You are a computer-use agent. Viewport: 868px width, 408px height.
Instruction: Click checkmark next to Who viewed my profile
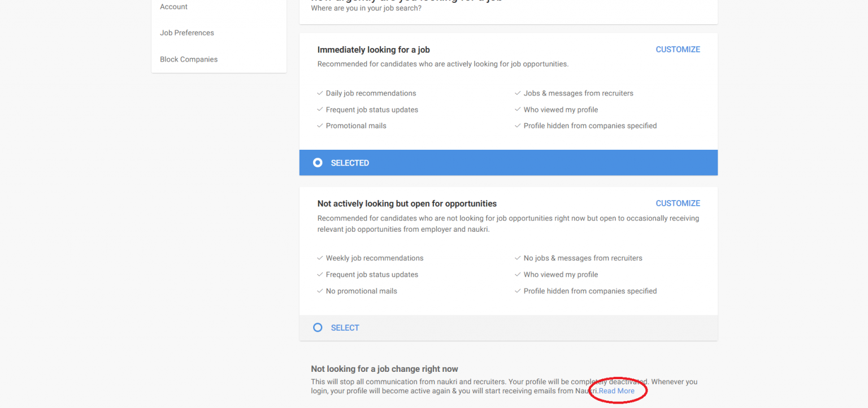click(x=518, y=109)
